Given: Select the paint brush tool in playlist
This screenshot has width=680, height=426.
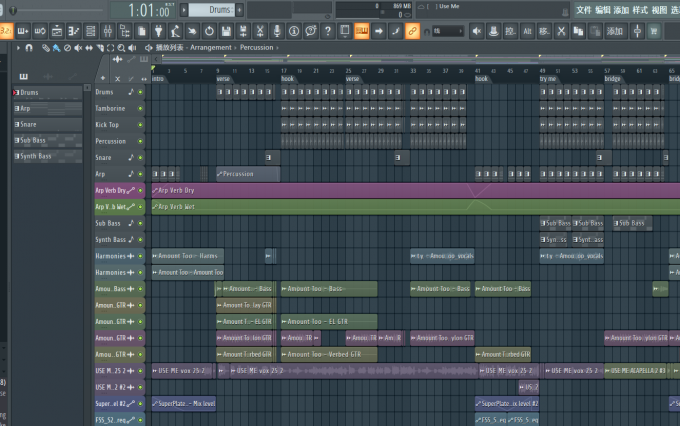Looking at the screenshot, I should tap(56, 48).
